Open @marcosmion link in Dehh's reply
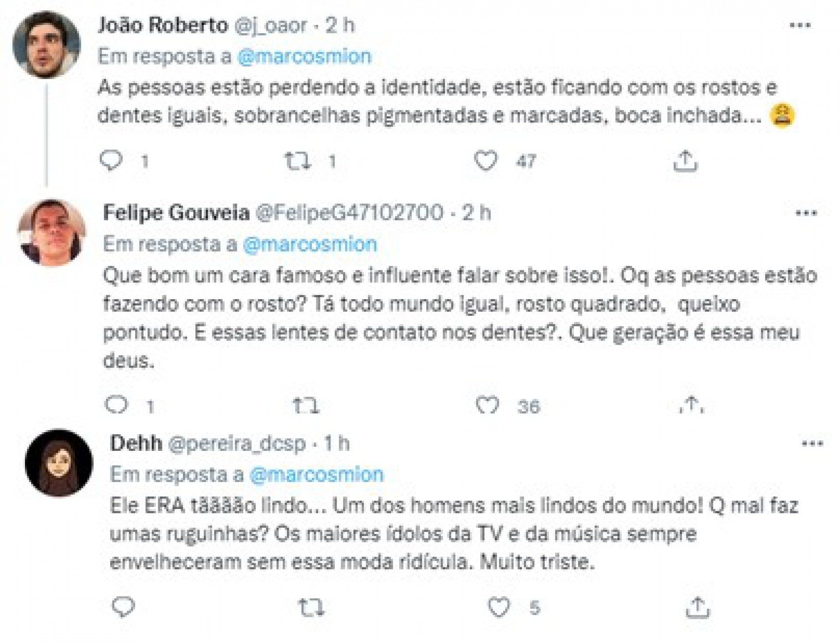Screen dimensions: 840x642 (316, 475)
